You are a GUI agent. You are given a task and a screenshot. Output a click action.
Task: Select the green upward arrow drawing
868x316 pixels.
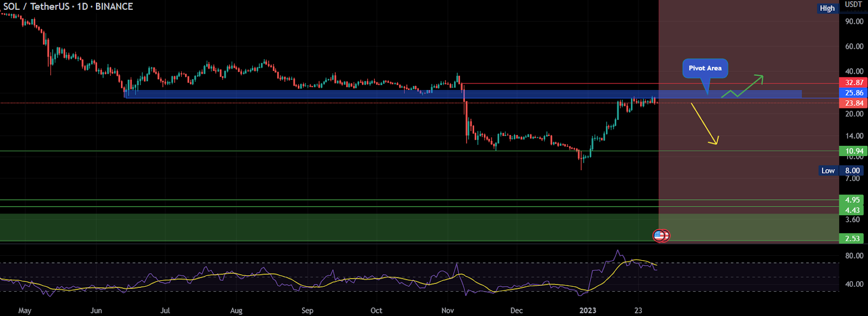(x=742, y=87)
